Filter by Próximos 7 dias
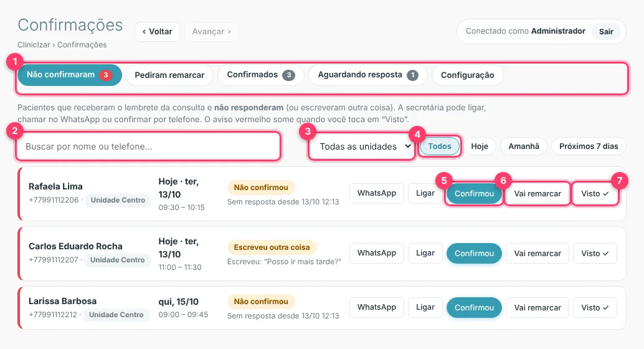Image resolution: width=644 pixels, height=349 pixels. pos(589,146)
